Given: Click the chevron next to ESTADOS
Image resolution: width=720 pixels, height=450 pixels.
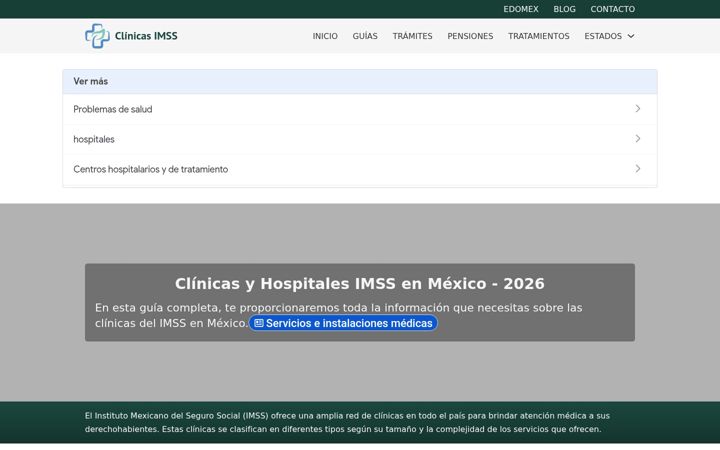Looking at the screenshot, I should [631, 36].
